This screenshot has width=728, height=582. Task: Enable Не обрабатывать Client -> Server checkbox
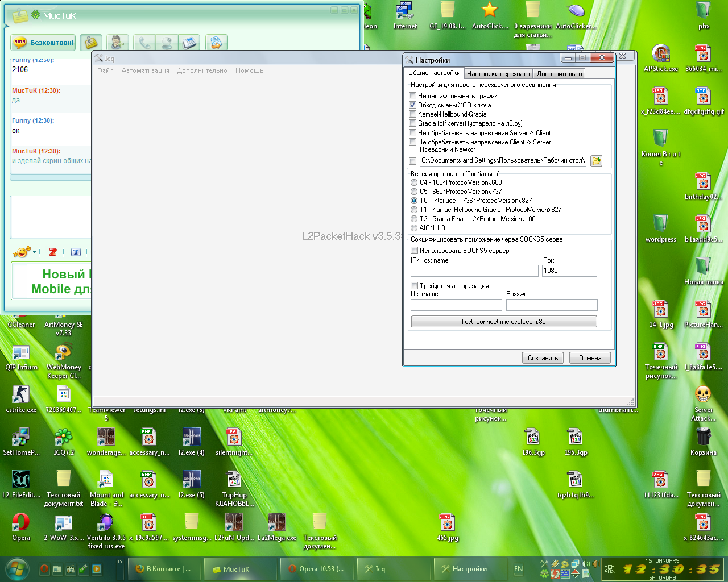pyautogui.click(x=413, y=142)
